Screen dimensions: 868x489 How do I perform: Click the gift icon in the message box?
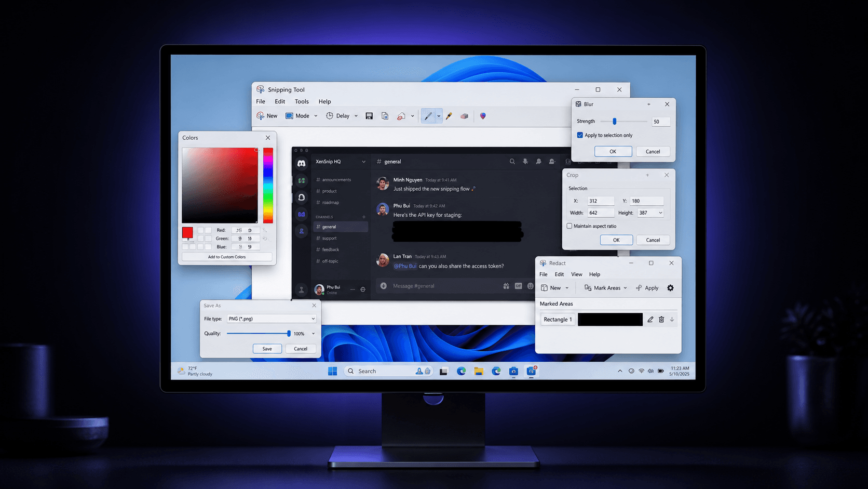coord(506,286)
